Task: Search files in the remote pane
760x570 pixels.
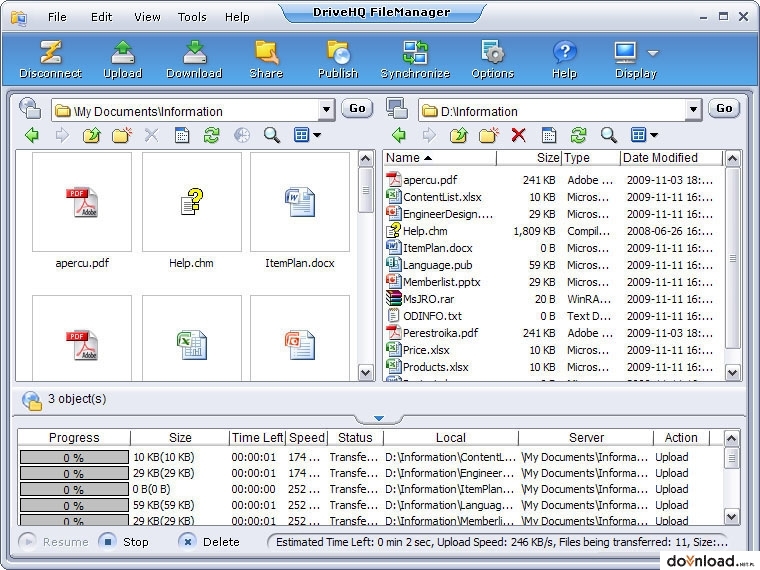Action: pos(271,135)
